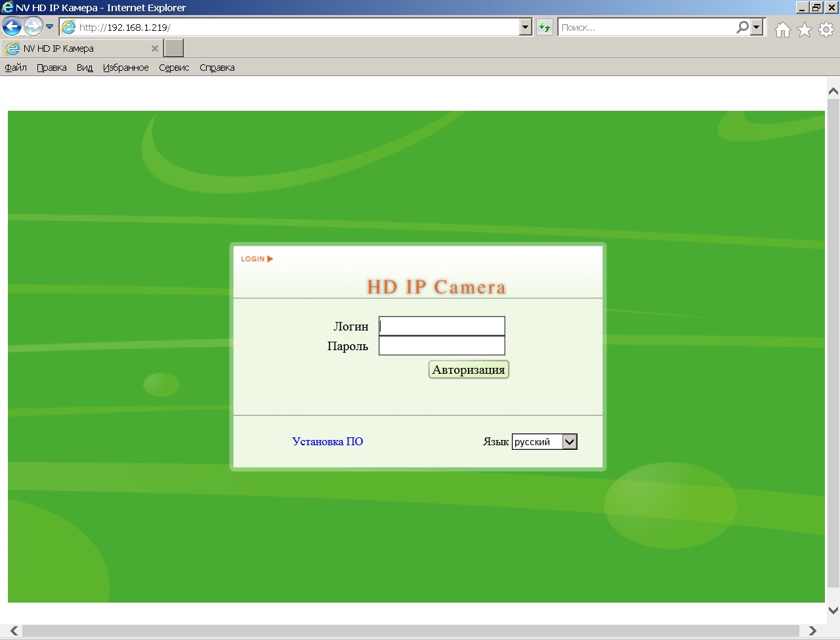Viewport: 840px width, 640px height.
Task: Click the browser Forward arrow button
Action: [x=33, y=27]
